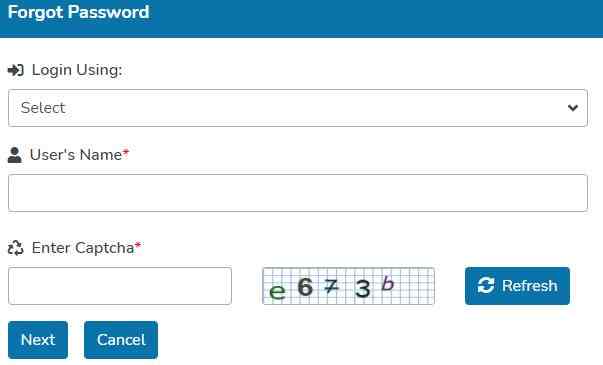Click the login arrow icon beside Login Using
The image size is (603, 365).
point(16,70)
